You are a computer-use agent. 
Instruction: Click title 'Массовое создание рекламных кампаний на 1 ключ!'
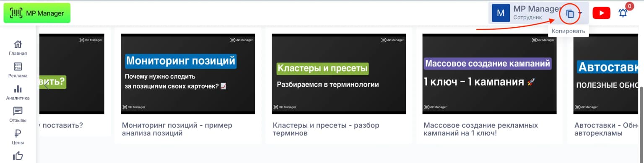tap(480, 129)
